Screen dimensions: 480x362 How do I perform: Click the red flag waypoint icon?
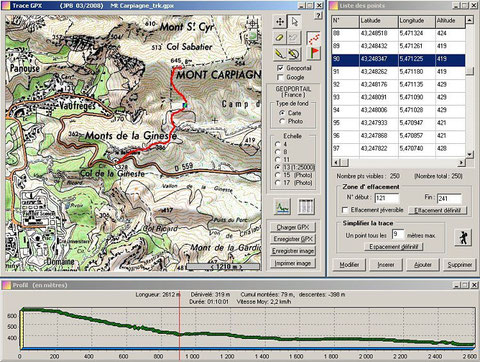pyautogui.click(x=313, y=53)
